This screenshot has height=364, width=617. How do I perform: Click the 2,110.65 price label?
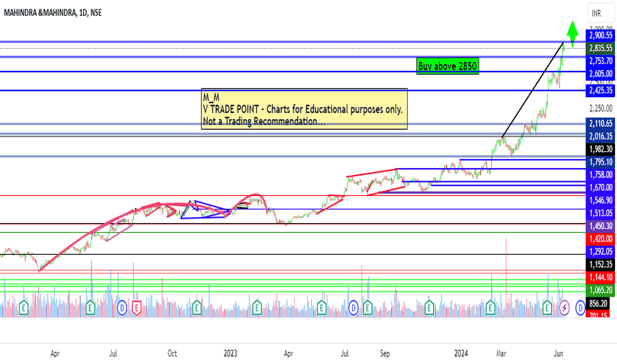coord(600,124)
